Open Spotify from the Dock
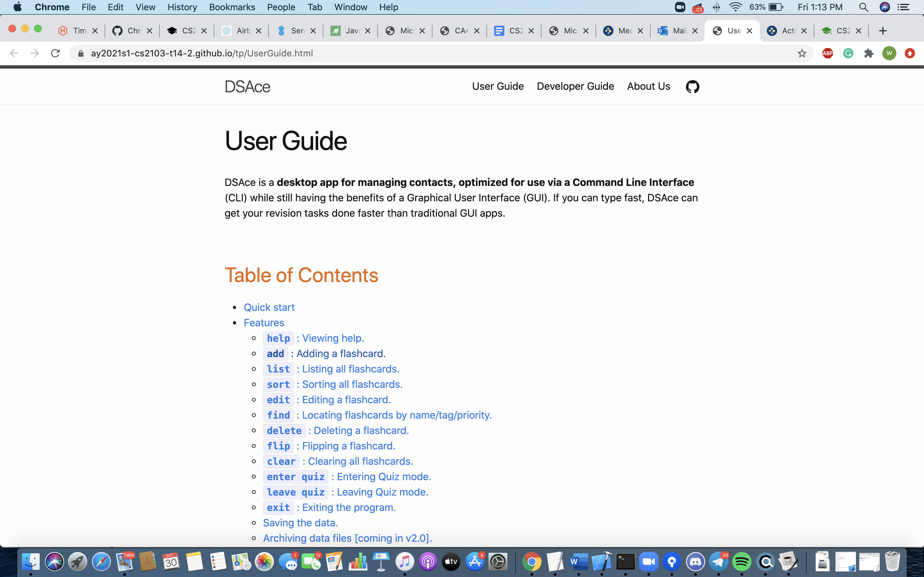Image resolution: width=924 pixels, height=577 pixels. coord(741,562)
